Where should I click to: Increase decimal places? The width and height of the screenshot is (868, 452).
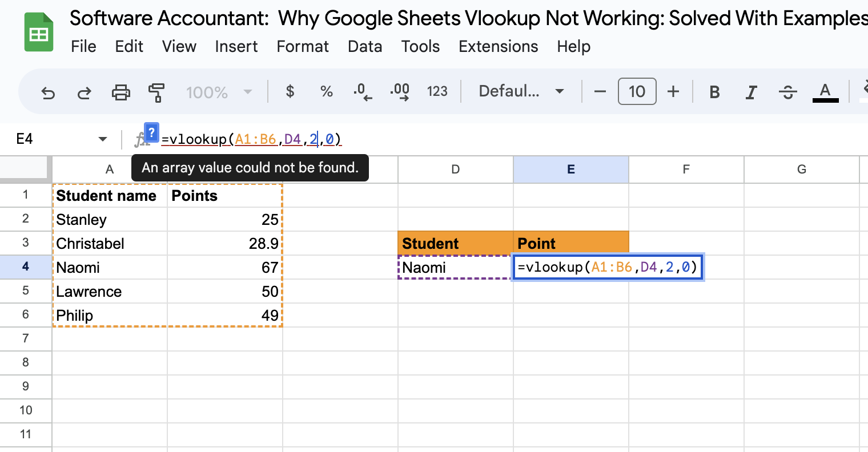pos(400,91)
